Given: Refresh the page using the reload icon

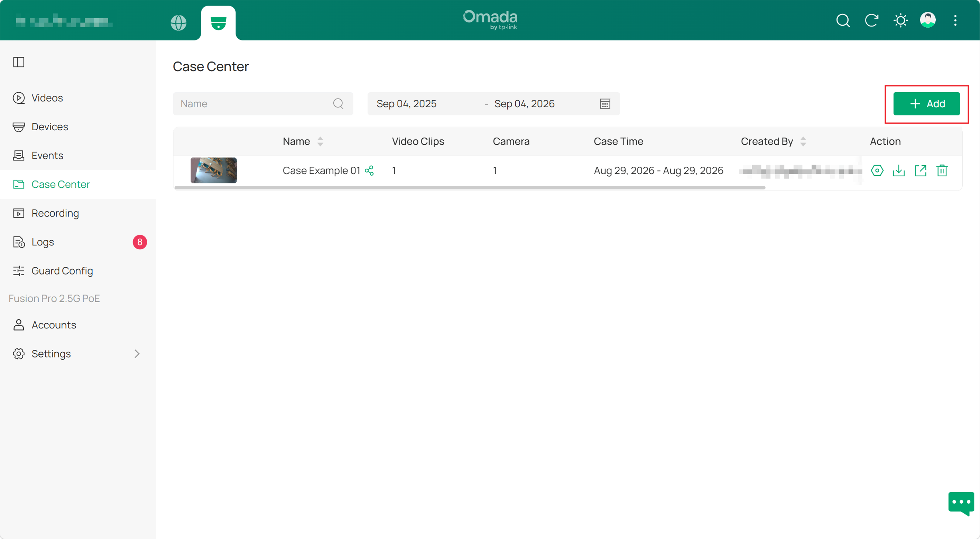Looking at the screenshot, I should pos(871,20).
